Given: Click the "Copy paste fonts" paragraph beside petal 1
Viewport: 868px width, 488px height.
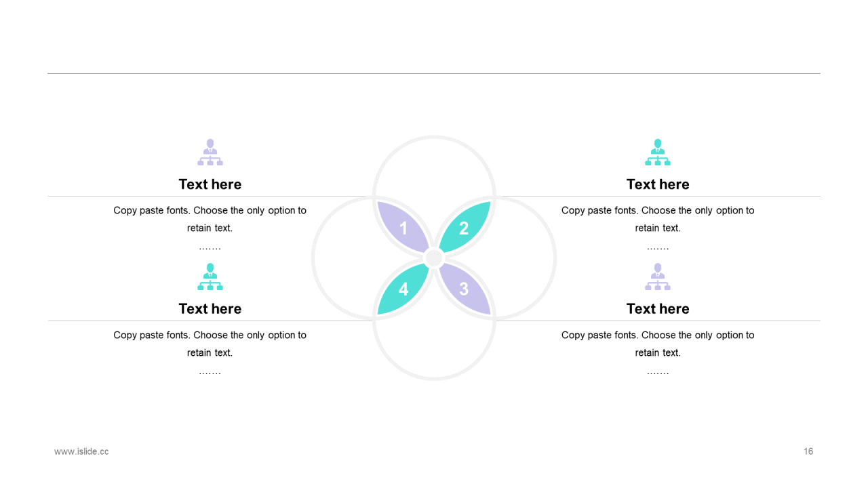Looking at the screenshot, I should tap(210, 219).
